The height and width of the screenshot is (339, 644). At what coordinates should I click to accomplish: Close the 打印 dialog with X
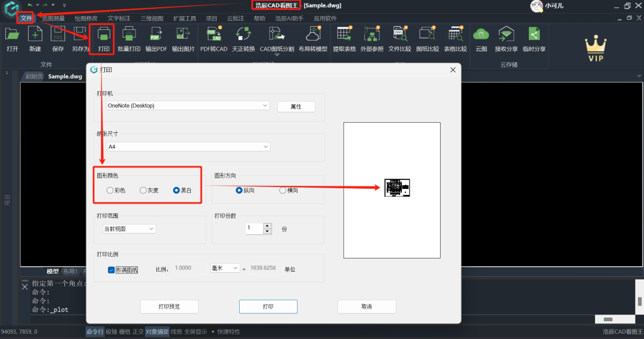[453, 70]
